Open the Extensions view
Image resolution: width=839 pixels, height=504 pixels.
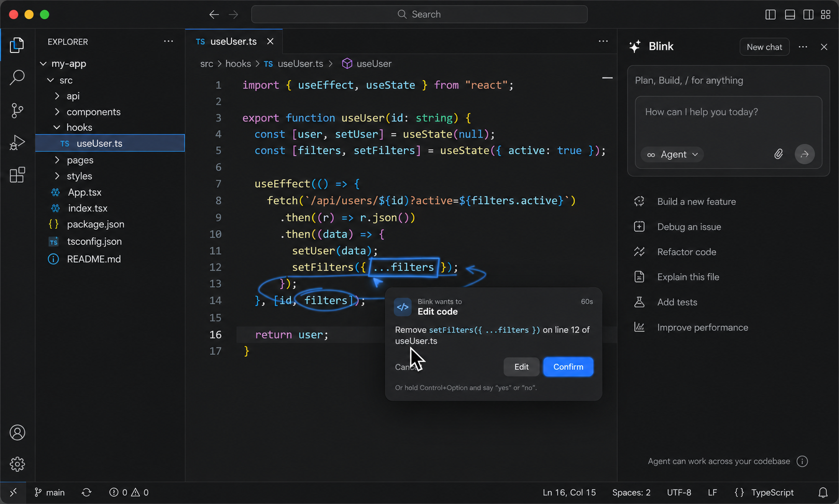point(17,175)
